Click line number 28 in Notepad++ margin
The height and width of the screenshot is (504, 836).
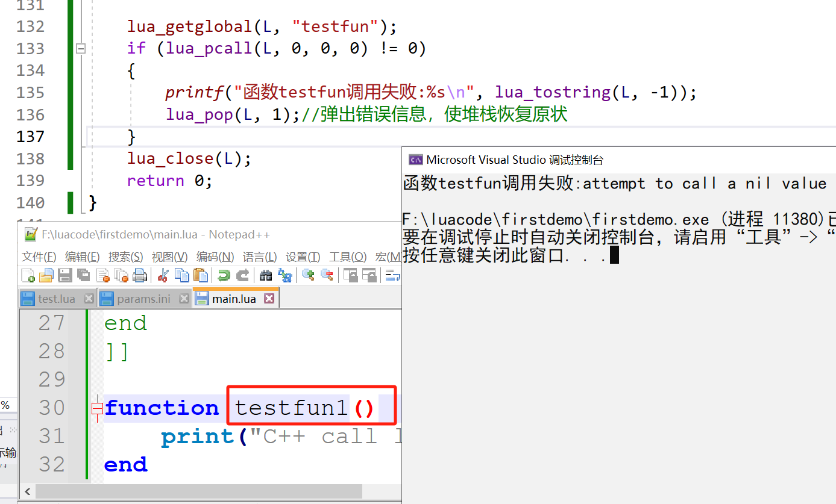[x=51, y=351]
